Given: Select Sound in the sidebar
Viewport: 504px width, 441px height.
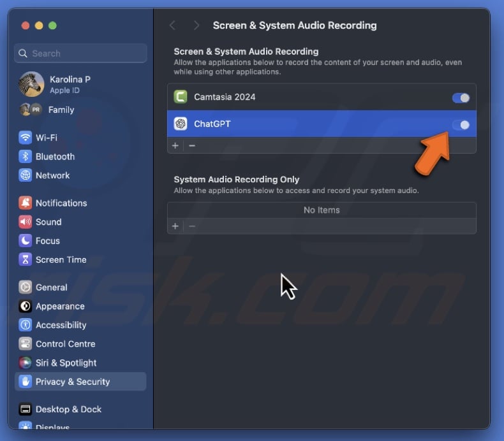Looking at the screenshot, I should click(x=48, y=222).
